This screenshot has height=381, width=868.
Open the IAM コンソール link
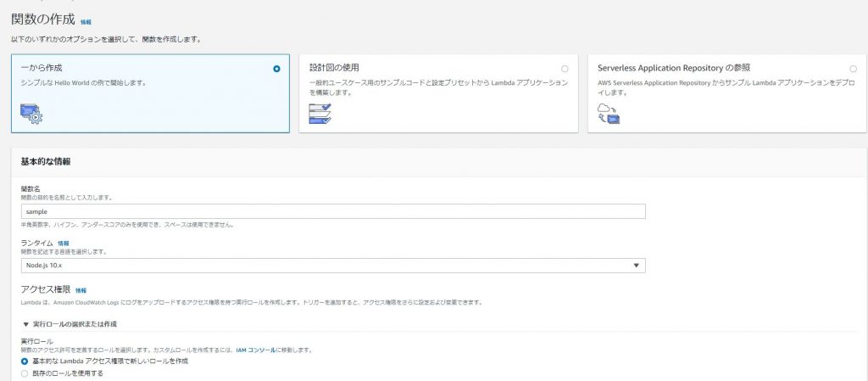point(255,350)
